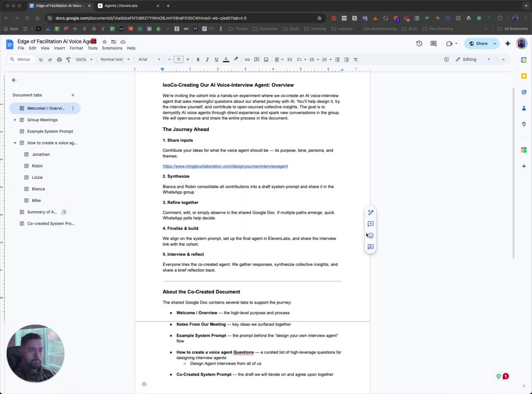Print the document using printer icon
This screenshot has height=394, width=532.
[59, 59]
